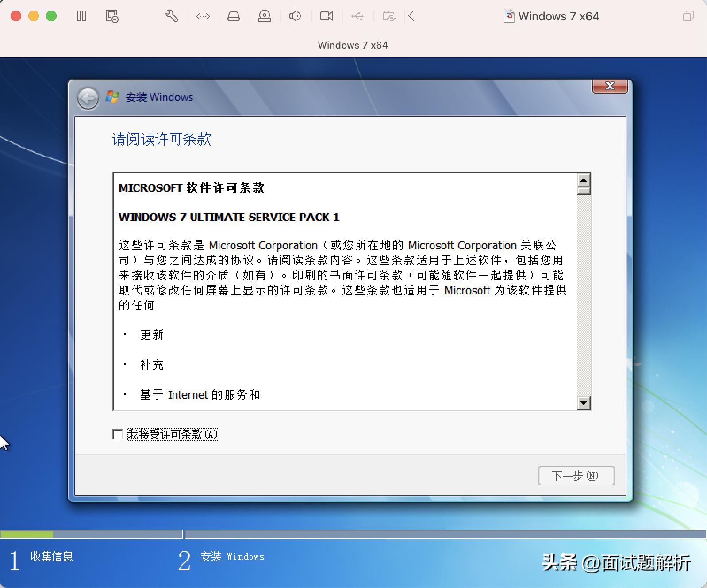Click the Windows flag setup icon

coord(112,97)
